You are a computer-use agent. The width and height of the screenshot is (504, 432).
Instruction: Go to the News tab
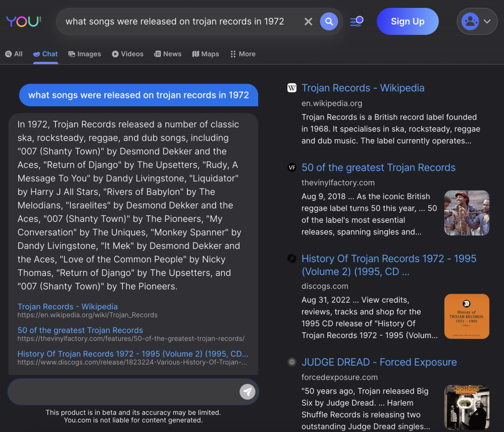pyautogui.click(x=168, y=54)
